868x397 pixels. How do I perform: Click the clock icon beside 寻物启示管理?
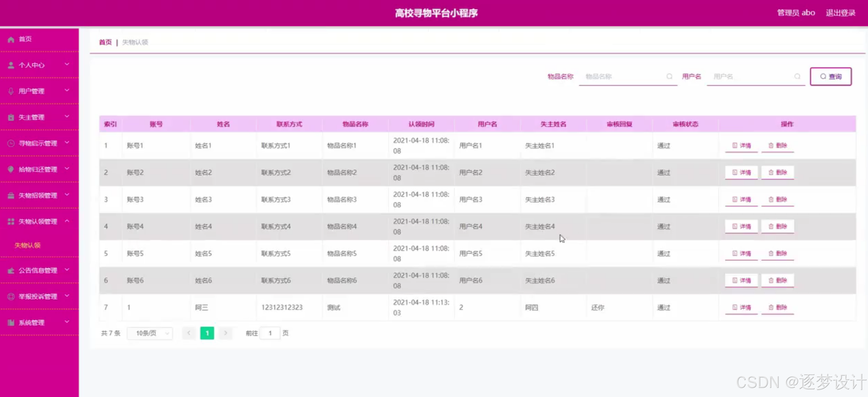[11, 144]
